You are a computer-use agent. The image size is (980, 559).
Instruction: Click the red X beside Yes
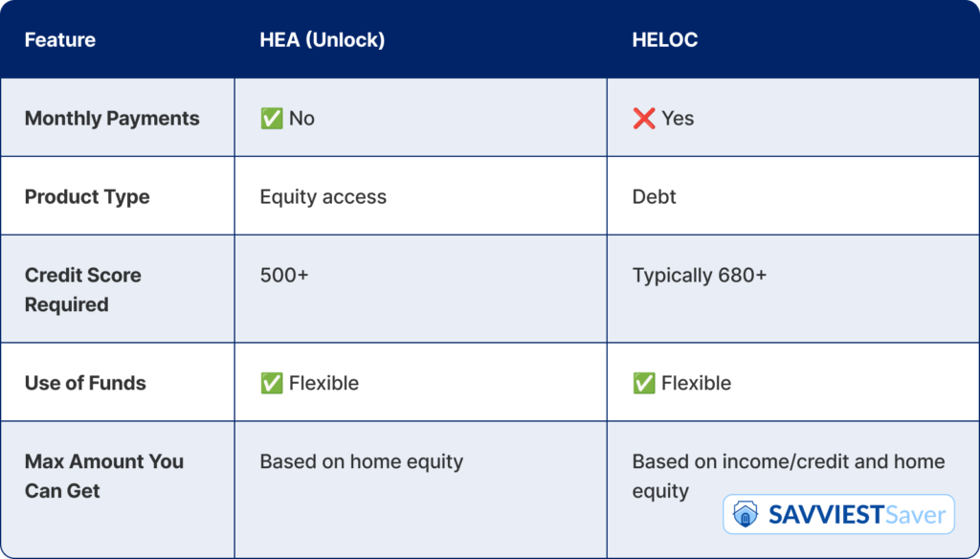(644, 118)
